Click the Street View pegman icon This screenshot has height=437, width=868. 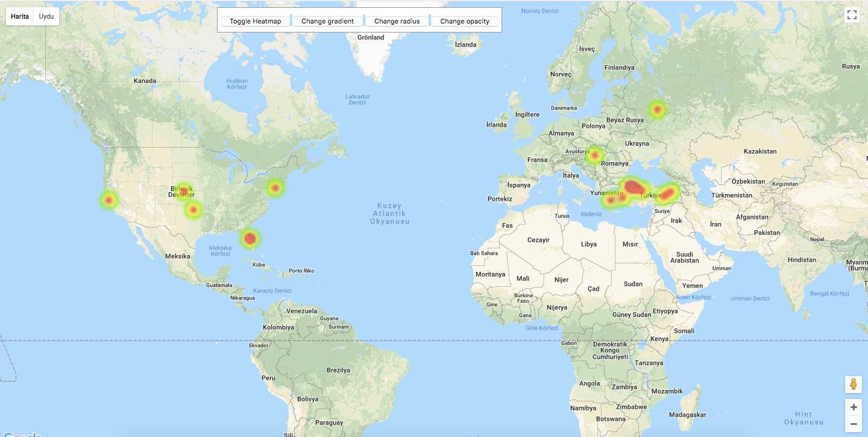tap(853, 384)
